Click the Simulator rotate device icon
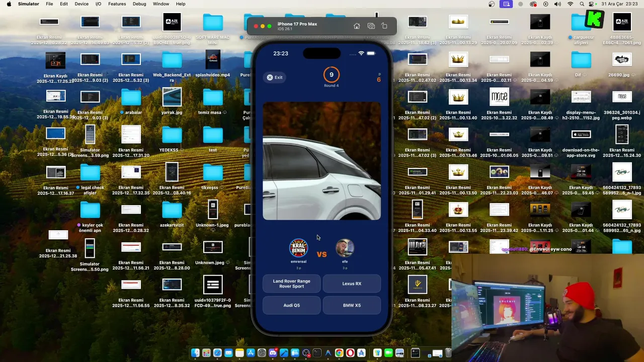The width and height of the screenshot is (644, 362). 384,26
